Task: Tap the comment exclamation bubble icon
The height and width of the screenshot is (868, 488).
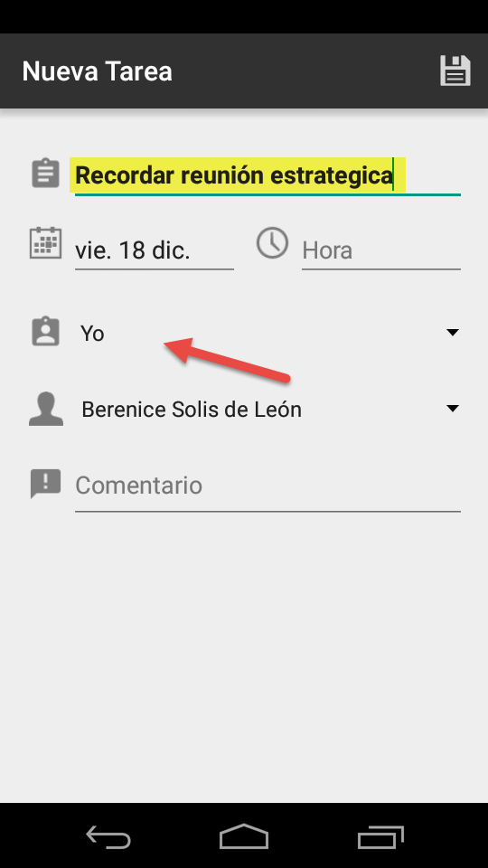Action: [x=45, y=484]
